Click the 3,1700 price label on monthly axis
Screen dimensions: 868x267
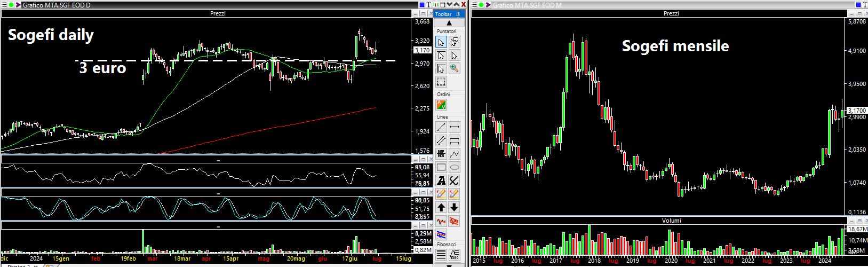pos(856,110)
